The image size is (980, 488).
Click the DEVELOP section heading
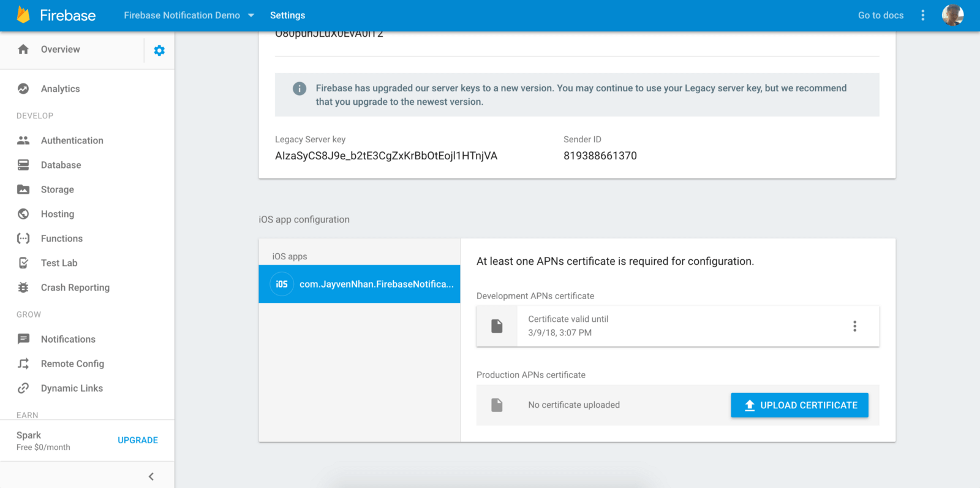35,116
